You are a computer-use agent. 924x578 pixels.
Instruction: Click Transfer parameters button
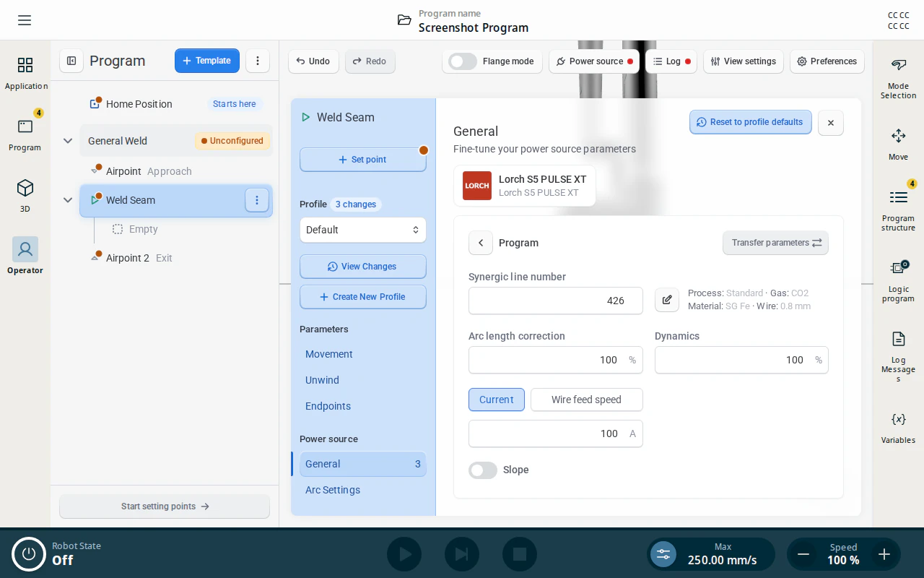775,243
